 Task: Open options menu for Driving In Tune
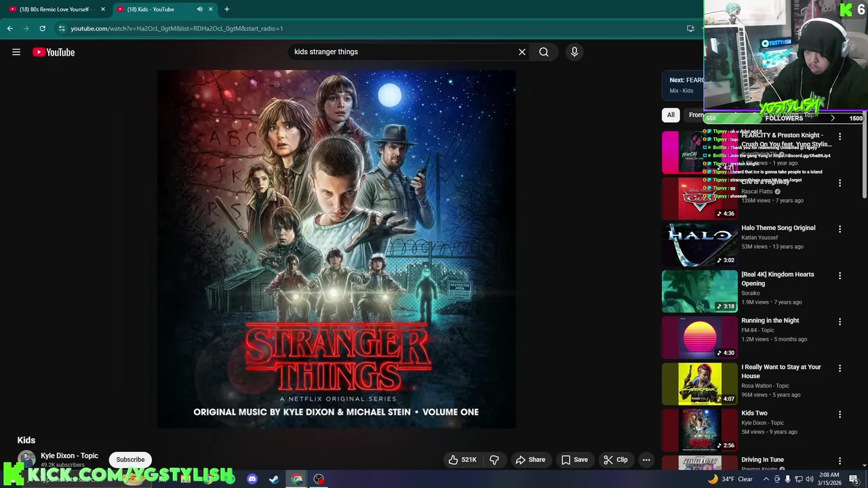click(840, 461)
